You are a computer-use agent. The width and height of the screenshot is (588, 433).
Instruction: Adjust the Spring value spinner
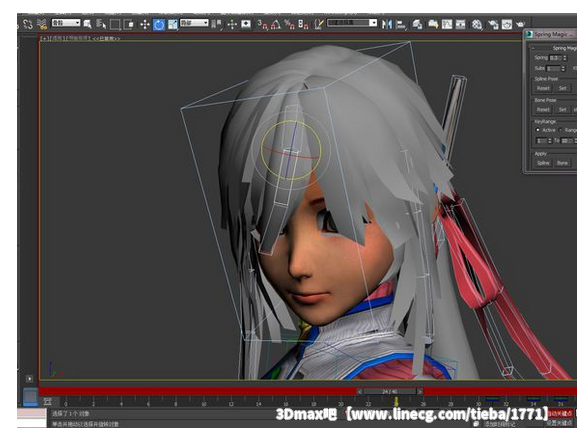coord(565,58)
